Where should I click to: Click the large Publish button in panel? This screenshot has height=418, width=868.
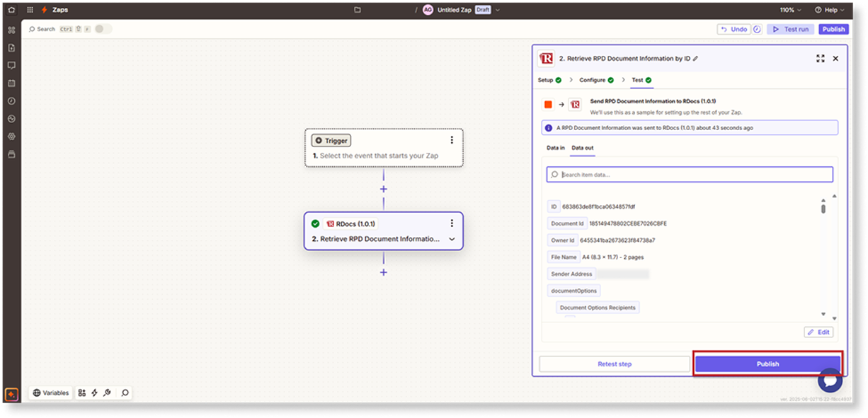tap(767, 364)
